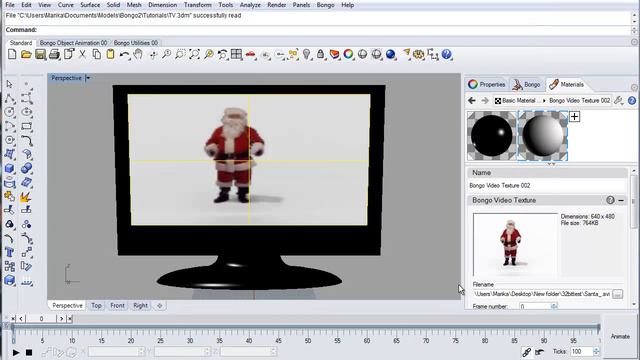
Task: Select the Circle tool
Action: click(9, 112)
